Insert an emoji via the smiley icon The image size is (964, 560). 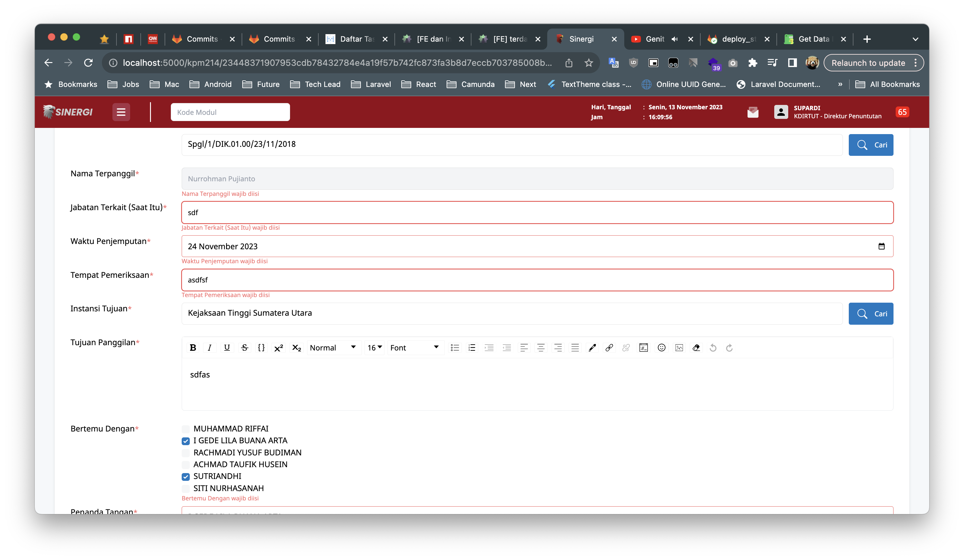(x=662, y=347)
